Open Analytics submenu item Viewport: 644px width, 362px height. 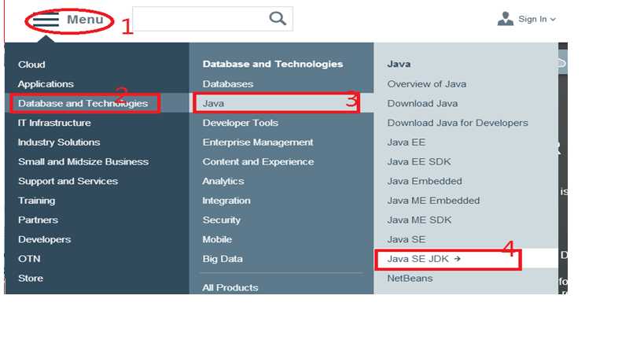coord(223,181)
